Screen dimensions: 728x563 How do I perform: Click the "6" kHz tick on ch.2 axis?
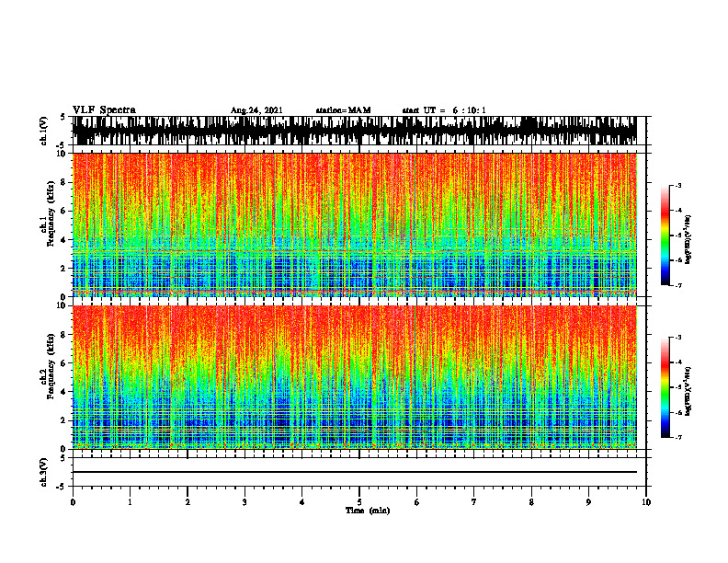64,363
